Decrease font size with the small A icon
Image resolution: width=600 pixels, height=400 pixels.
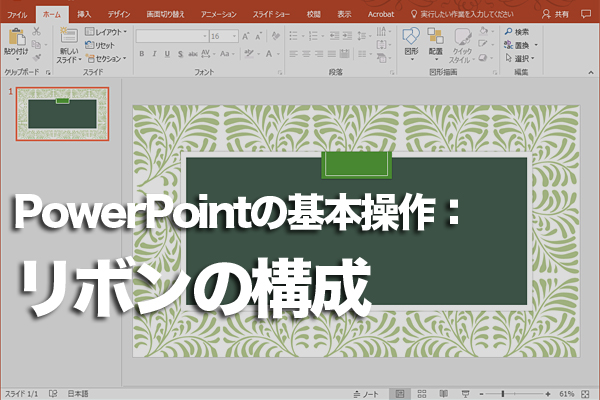click(x=258, y=36)
